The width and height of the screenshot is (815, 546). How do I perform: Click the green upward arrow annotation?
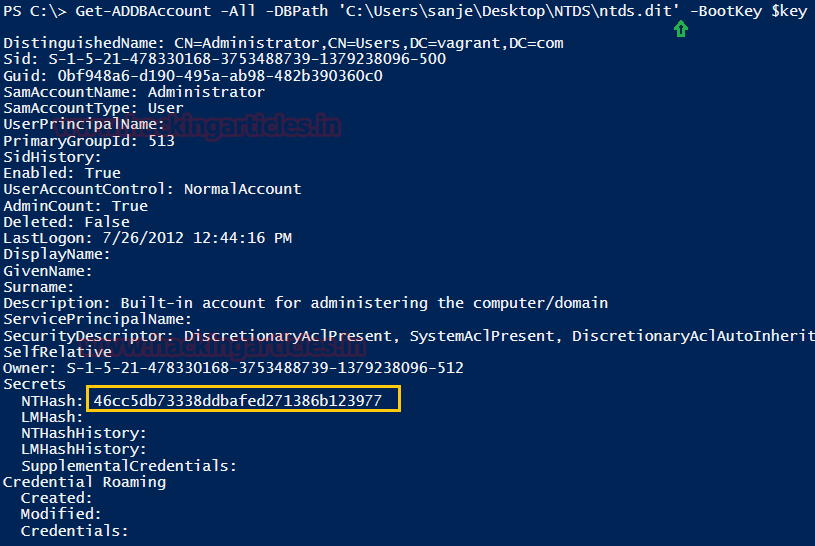tap(681, 29)
